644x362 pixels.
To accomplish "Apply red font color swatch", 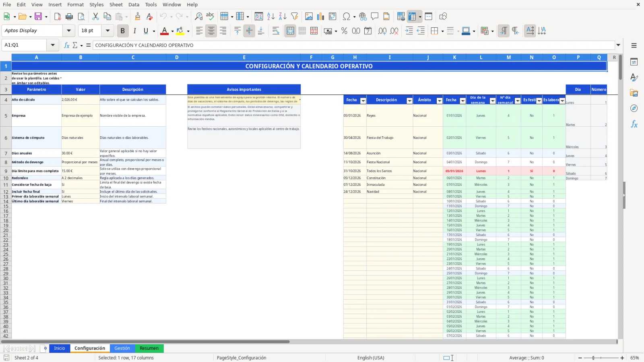I will (164, 31).
